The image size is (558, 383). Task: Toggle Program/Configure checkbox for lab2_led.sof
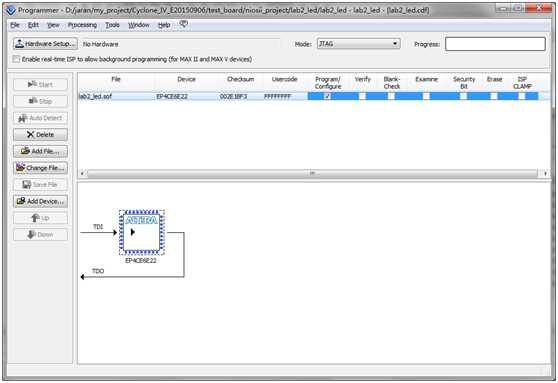(x=328, y=96)
